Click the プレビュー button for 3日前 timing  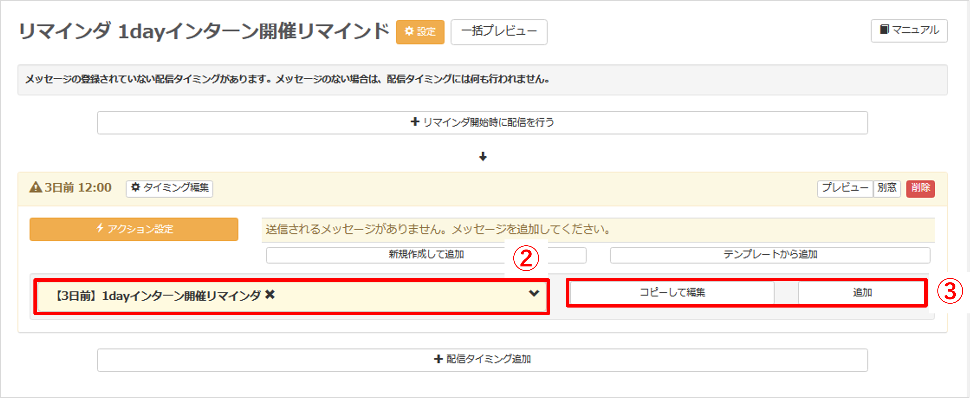[845, 188]
